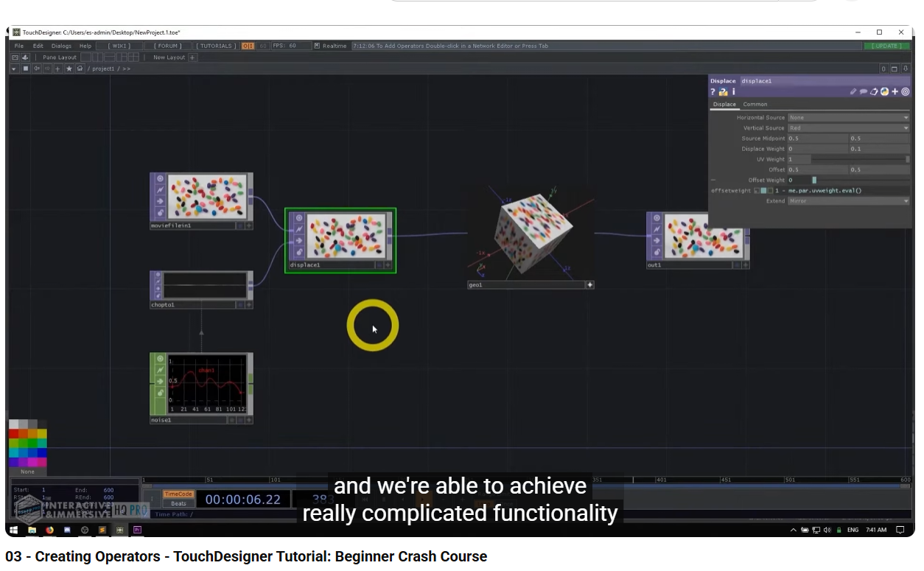This screenshot has height=571, width=924.
Task: Click the info 'i' icon in the parameter panel
Action: [x=733, y=92]
